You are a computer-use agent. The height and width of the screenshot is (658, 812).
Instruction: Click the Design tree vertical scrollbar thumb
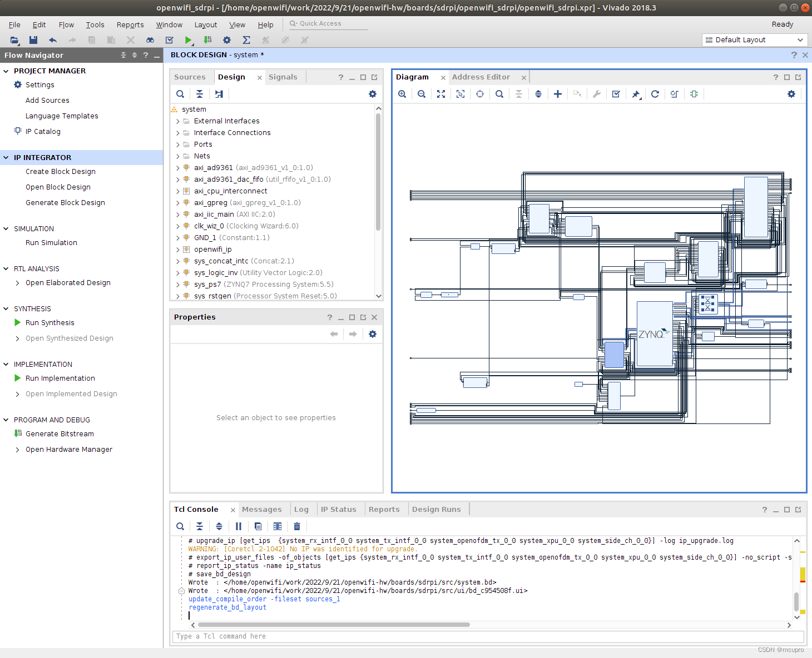[x=378, y=172]
